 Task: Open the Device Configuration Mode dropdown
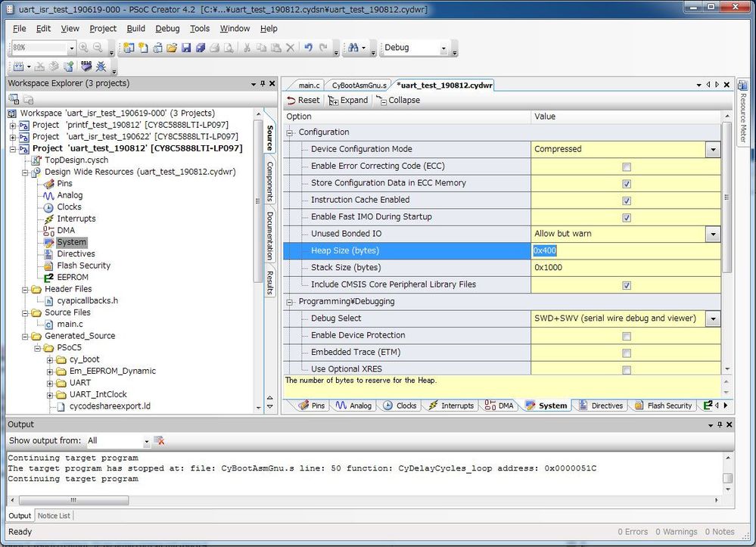(x=713, y=150)
